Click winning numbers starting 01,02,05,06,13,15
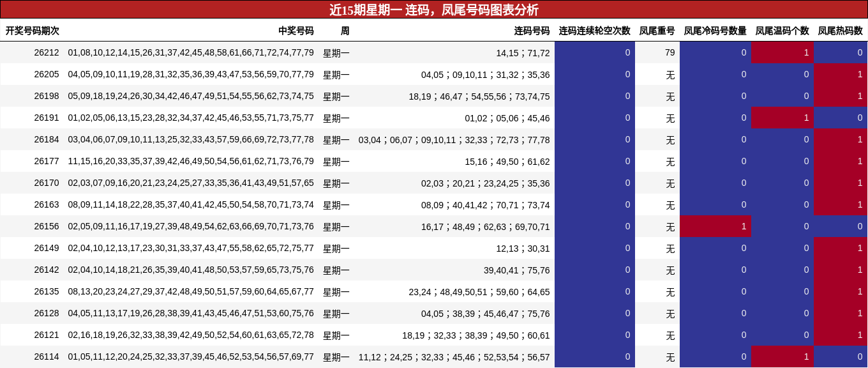Image resolution: width=868 pixels, height=368 pixels. click(x=191, y=118)
